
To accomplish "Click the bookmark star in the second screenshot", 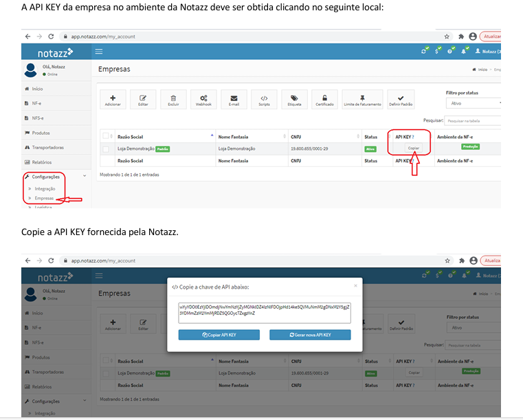I will tap(447, 261).
